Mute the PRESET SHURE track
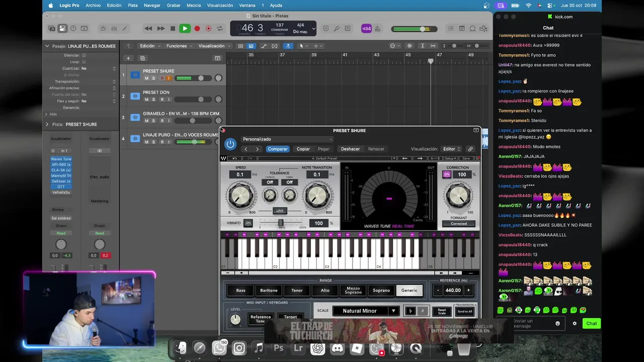The width and height of the screenshot is (644, 362). 146,78
